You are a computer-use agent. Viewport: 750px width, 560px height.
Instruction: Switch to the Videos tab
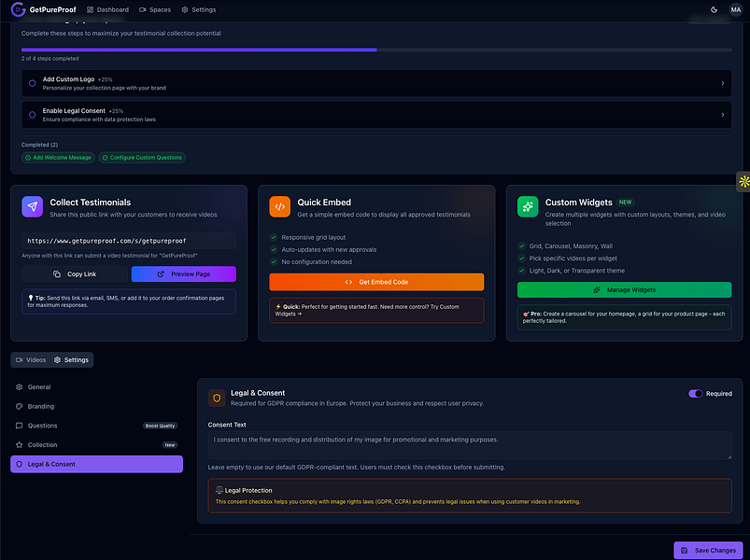click(31, 359)
